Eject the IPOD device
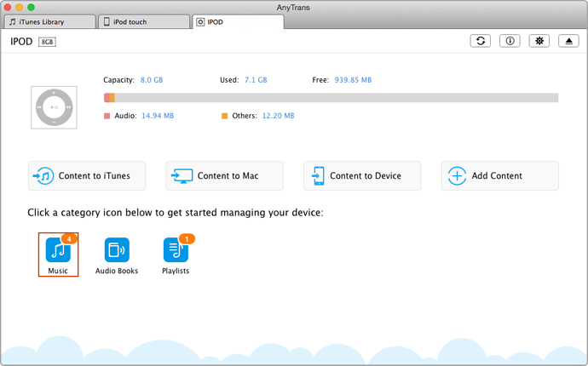 [568, 41]
